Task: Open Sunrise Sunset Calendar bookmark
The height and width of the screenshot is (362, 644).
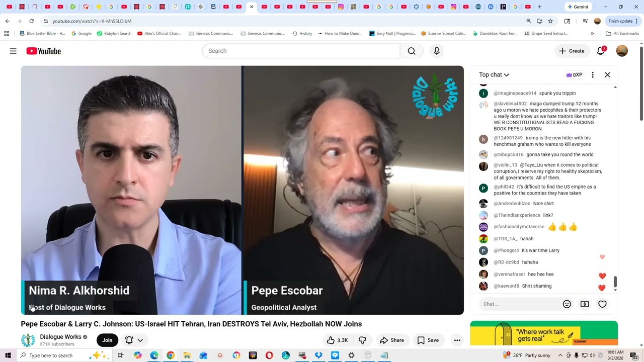Action: click(443, 34)
